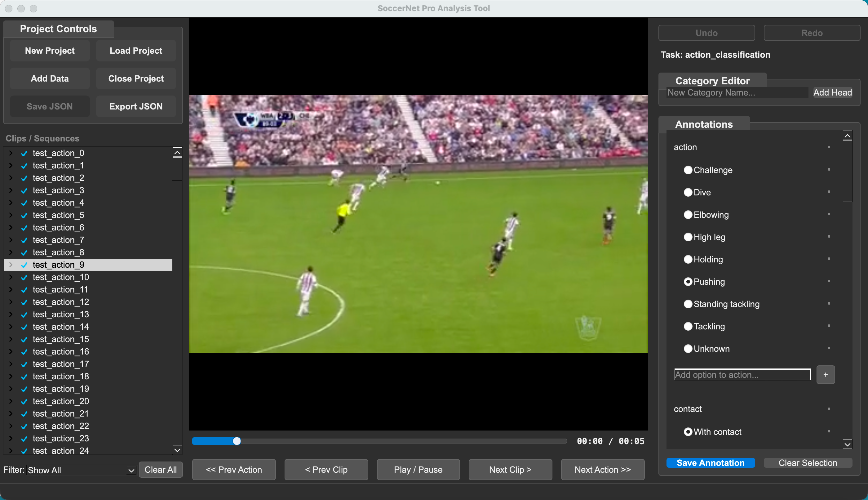
Task: Click the remove icon beside the contact head
Action: tap(829, 409)
